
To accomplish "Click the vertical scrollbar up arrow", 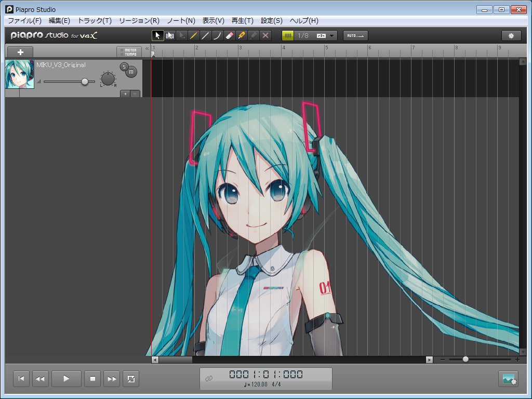I will (523, 62).
